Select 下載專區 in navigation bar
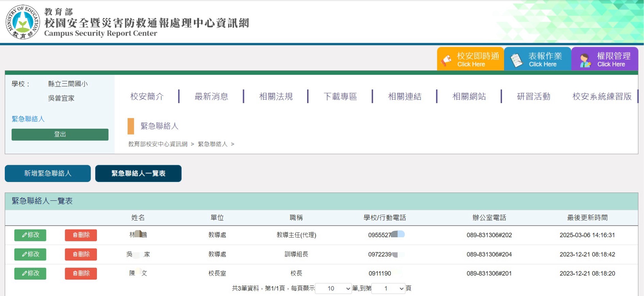Viewport: 644px width, 296px height. [340, 97]
